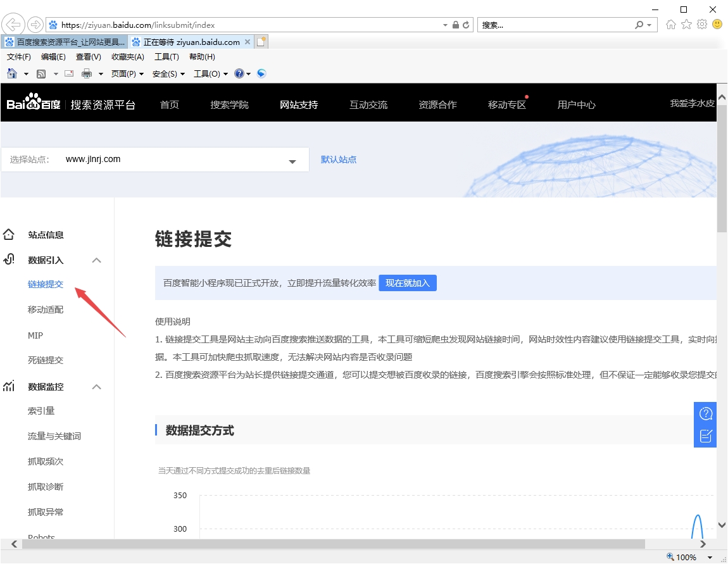Open the feedback edit floating icon
This screenshot has width=728, height=564.
[x=705, y=436]
